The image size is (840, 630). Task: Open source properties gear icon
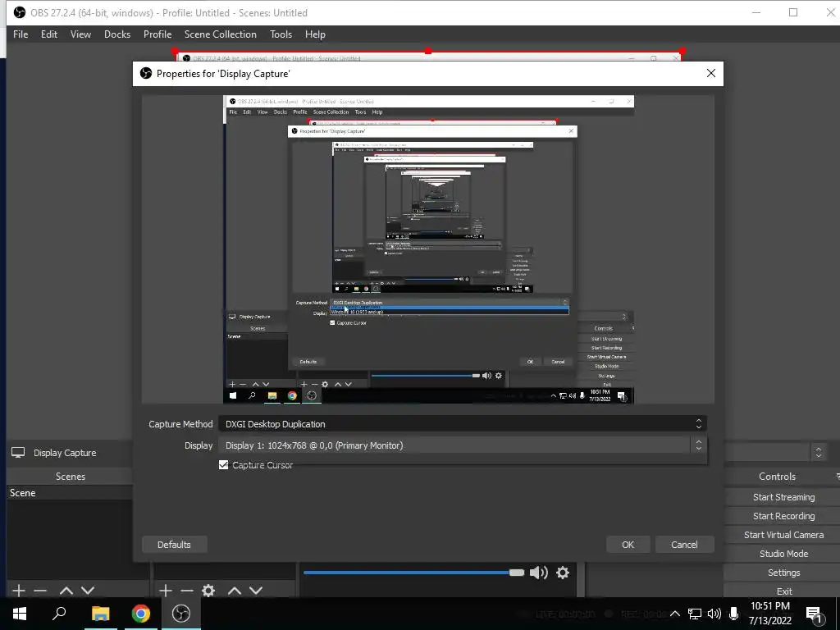tap(208, 591)
